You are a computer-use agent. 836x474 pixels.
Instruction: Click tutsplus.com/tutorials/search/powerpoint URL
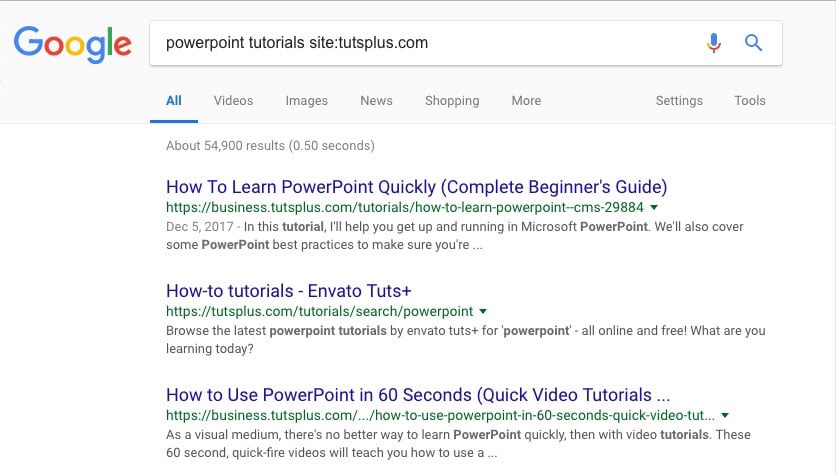[x=319, y=311]
